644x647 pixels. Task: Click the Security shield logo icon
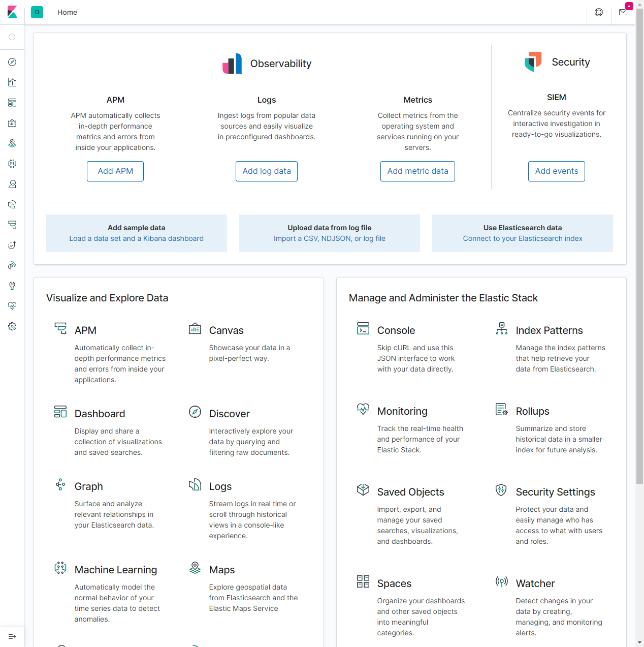(x=533, y=62)
